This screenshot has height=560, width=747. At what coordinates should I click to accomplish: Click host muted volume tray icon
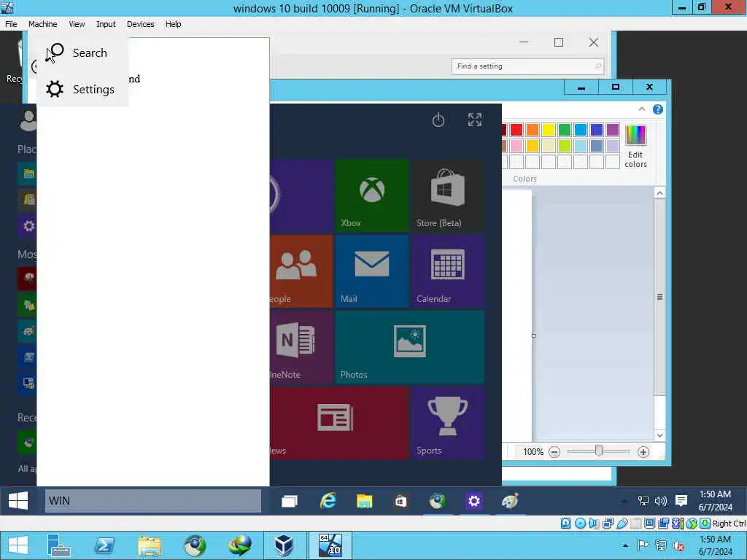coord(678,545)
